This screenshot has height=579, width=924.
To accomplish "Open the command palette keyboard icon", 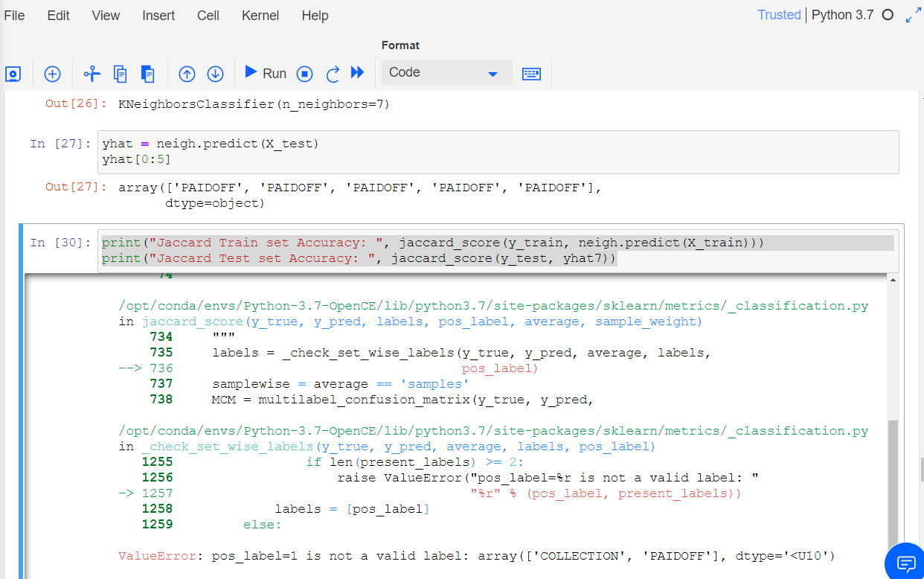I will click(x=531, y=74).
